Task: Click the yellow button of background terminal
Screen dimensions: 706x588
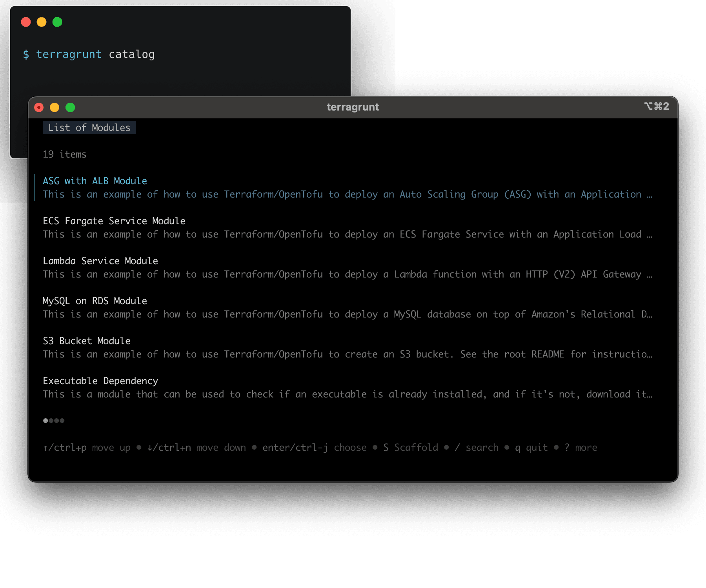Action: [42, 22]
